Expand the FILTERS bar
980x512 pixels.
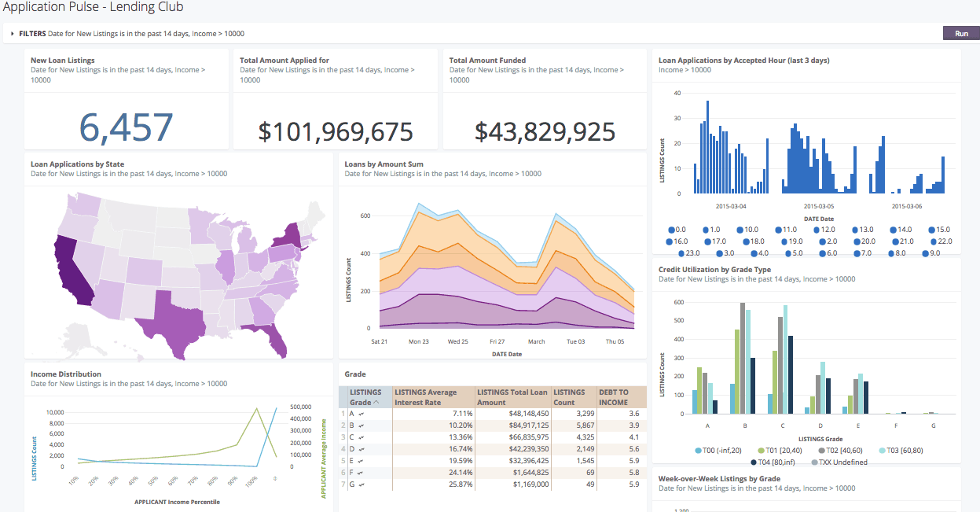point(13,33)
